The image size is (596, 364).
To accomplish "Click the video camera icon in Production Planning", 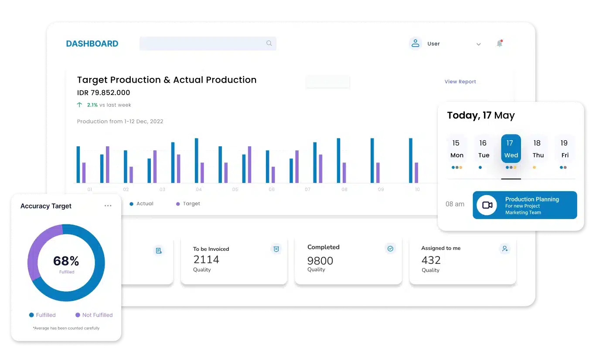I will click(487, 205).
